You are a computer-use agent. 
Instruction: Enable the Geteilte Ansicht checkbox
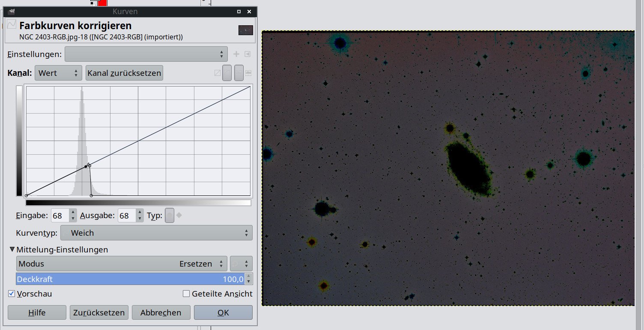tap(186, 294)
